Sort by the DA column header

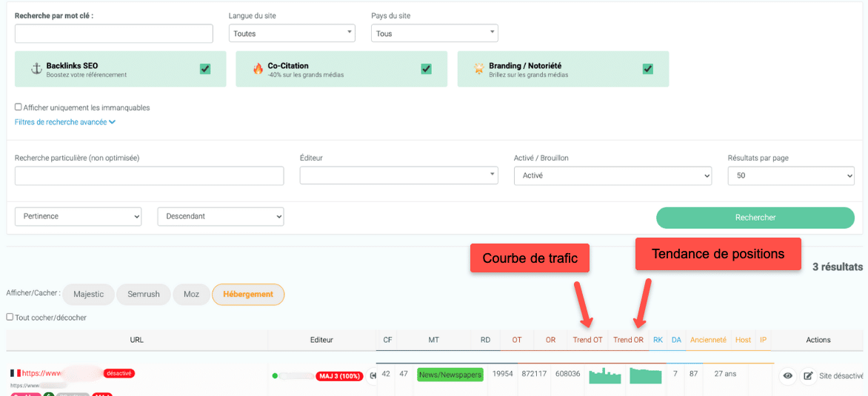click(676, 340)
